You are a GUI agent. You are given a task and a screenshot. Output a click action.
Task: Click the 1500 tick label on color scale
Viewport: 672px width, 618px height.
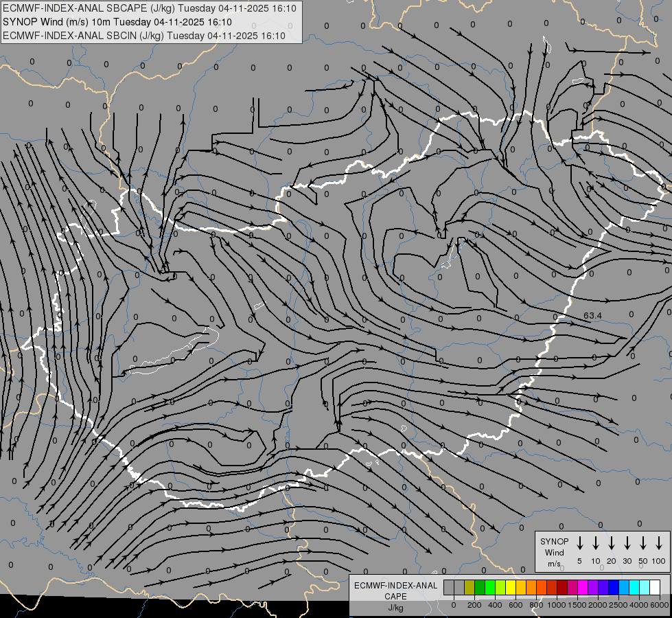577,605
